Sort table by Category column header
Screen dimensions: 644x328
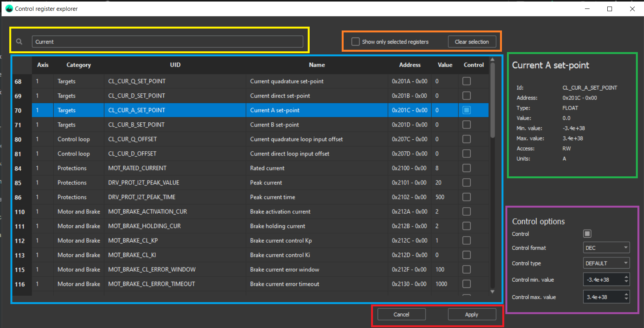coord(78,65)
